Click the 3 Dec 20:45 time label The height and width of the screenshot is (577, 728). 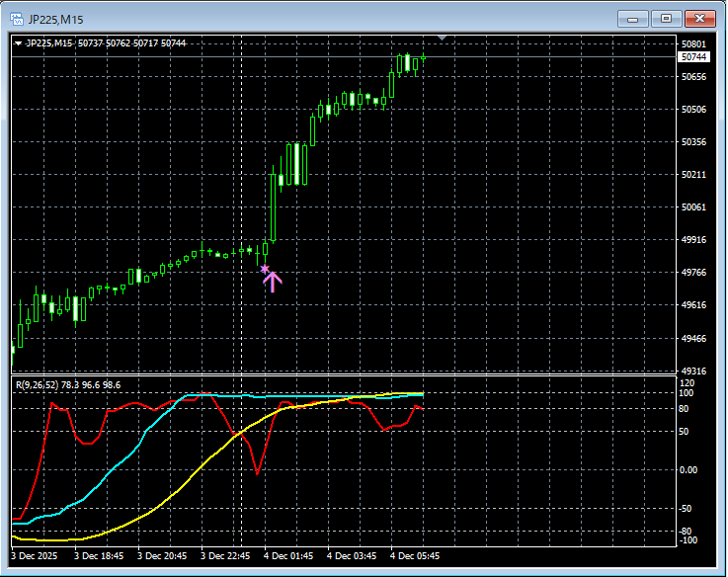(162, 555)
